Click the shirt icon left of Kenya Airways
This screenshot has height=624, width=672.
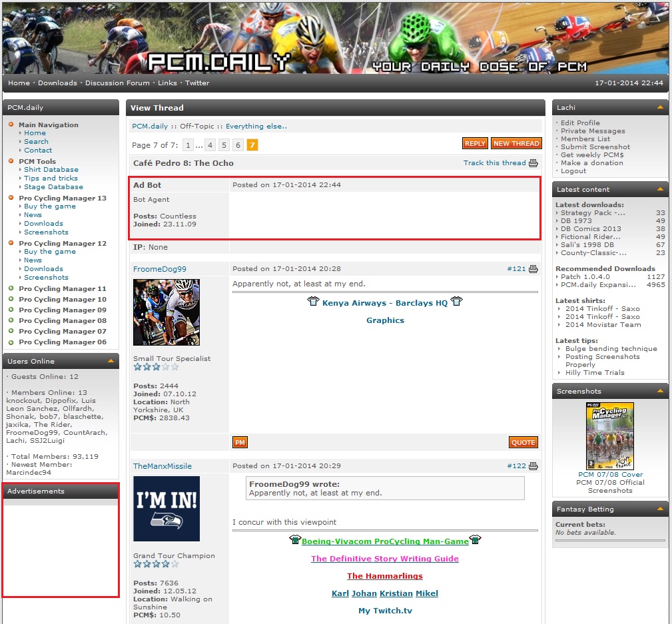point(313,302)
